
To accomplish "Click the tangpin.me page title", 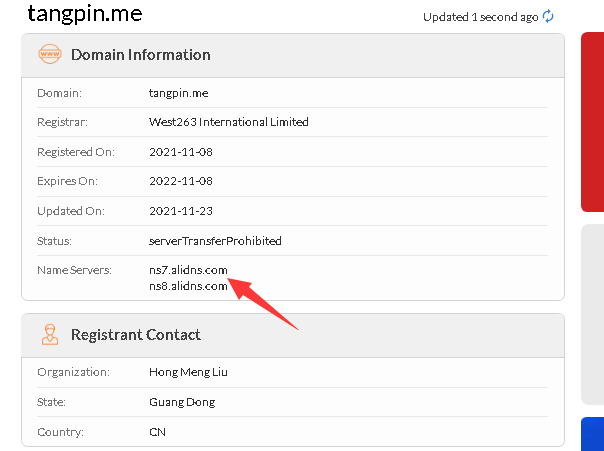I will tap(85, 14).
